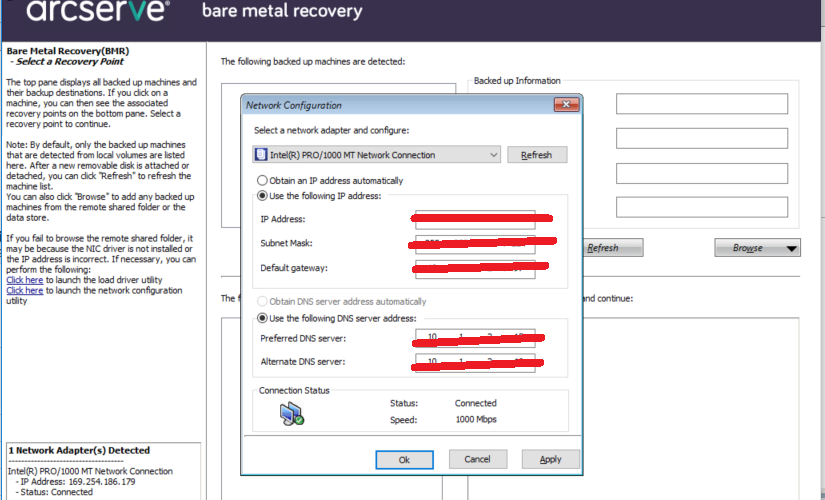Image resolution: width=825 pixels, height=500 pixels.
Task: Click Refresh in Network Configuration dialog
Action: coord(537,155)
